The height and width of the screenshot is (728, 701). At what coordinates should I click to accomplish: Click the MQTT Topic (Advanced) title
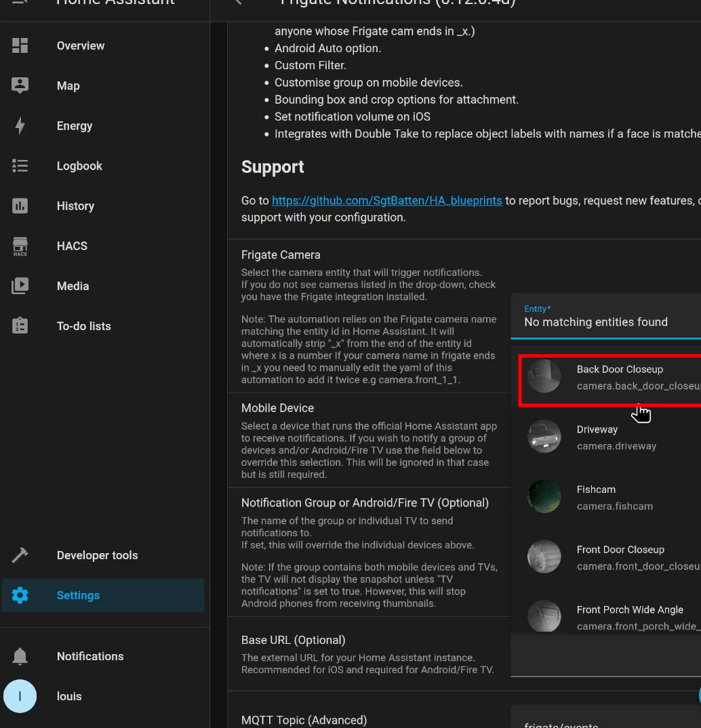304,720
